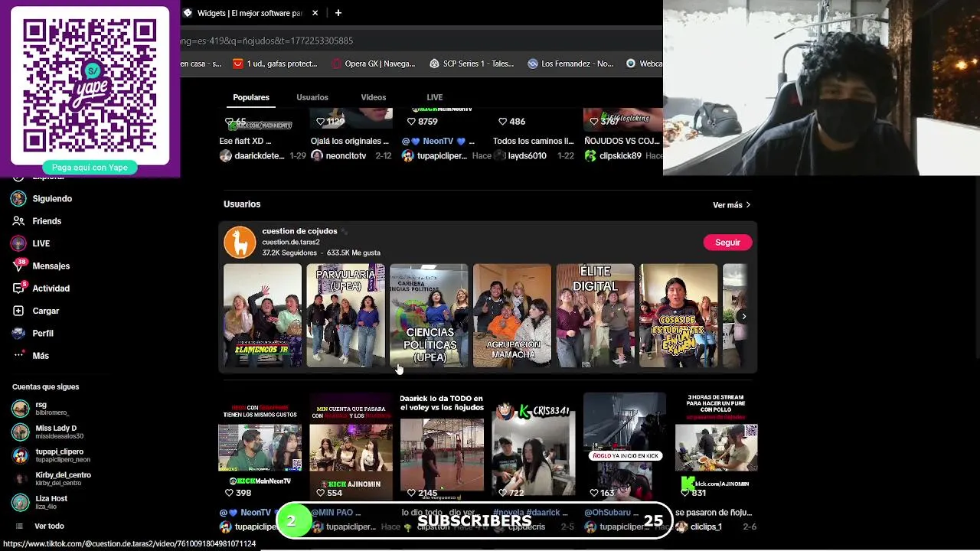The image size is (980, 551).
Task: Click Miss Lady D account avatar
Action: 21,432
